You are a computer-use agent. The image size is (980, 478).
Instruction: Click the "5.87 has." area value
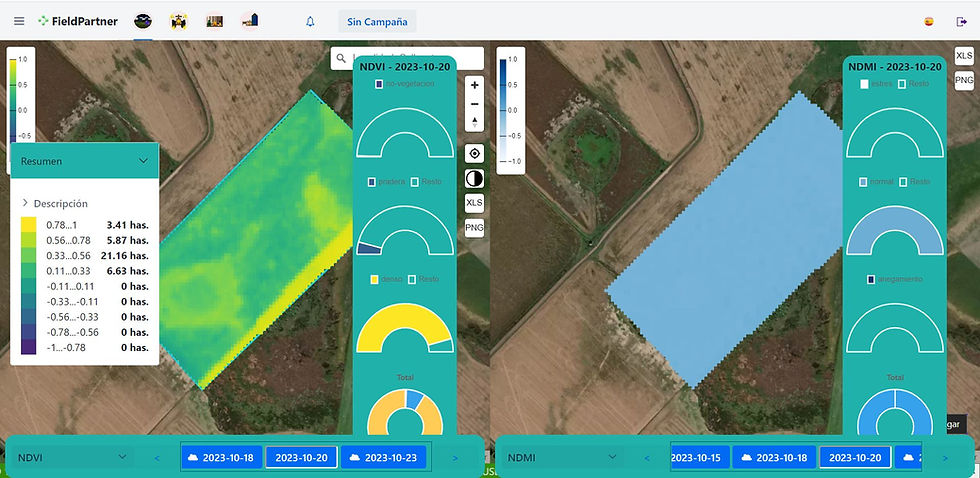pyautogui.click(x=128, y=240)
